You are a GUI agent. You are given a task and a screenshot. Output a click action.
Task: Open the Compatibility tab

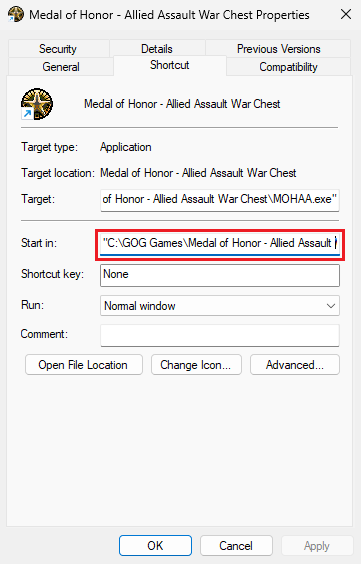pyautogui.click(x=288, y=67)
